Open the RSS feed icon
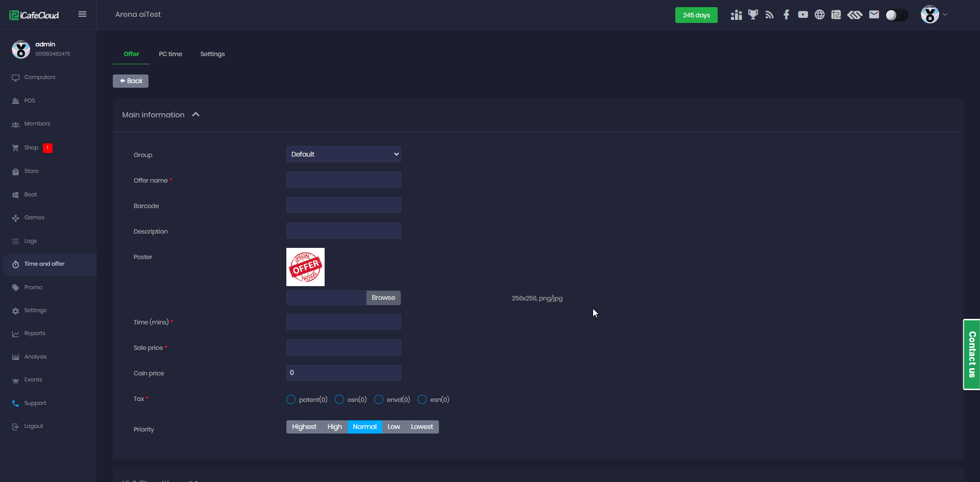The height and width of the screenshot is (482, 980). (x=770, y=15)
